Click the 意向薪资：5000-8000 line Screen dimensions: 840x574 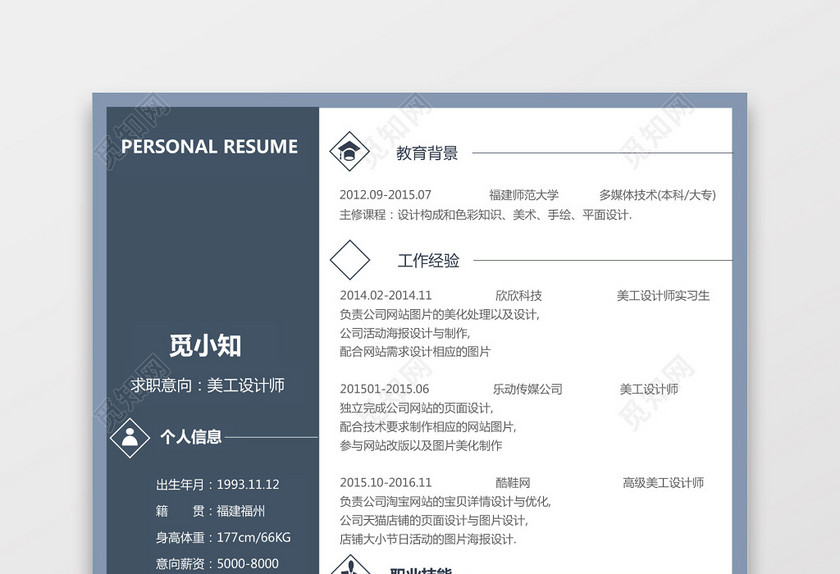(217, 564)
